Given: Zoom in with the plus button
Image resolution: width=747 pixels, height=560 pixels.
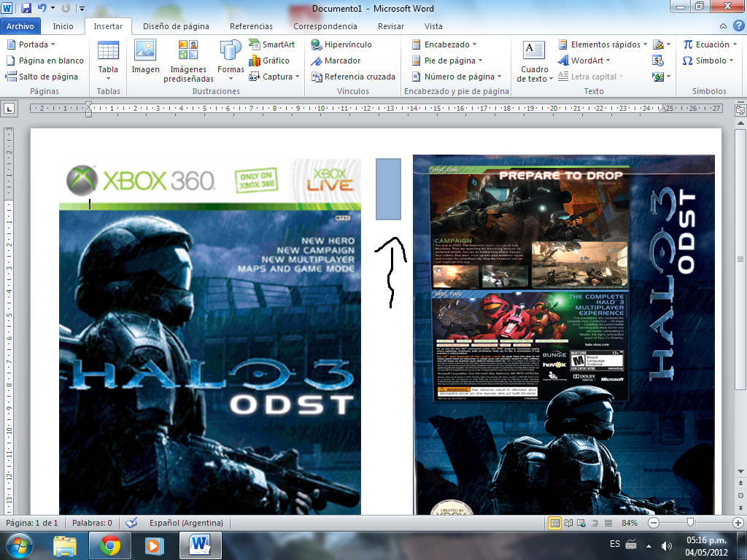Looking at the screenshot, I should (738, 523).
